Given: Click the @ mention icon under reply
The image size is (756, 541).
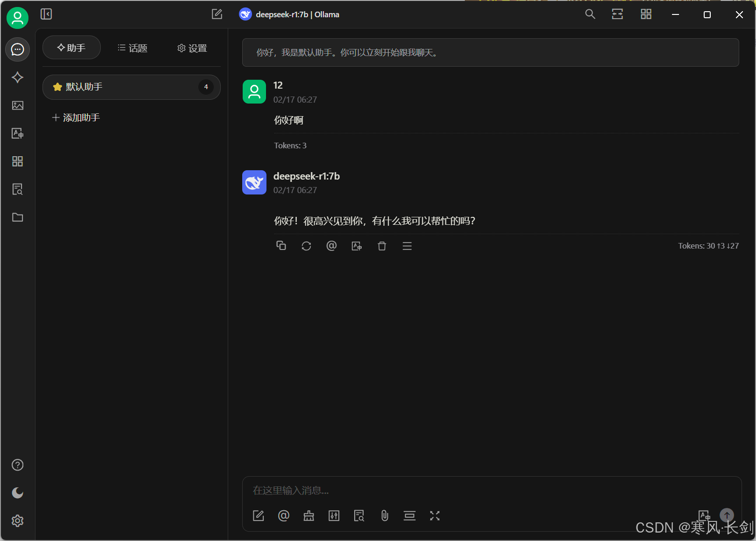Looking at the screenshot, I should point(331,246).
